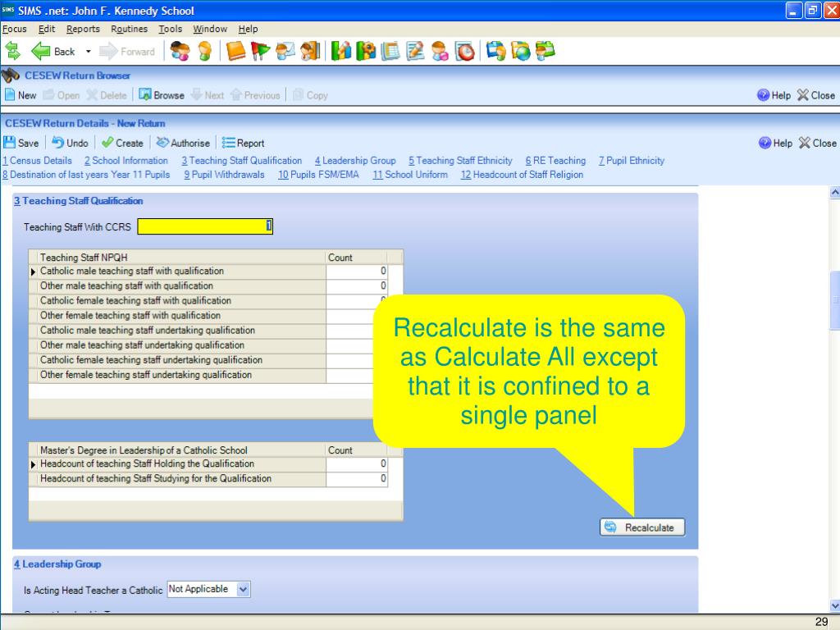Jump to 5 Teaching Staff Ethnicity
Viewport: 840px width, 630px height.
coord(460,161)
